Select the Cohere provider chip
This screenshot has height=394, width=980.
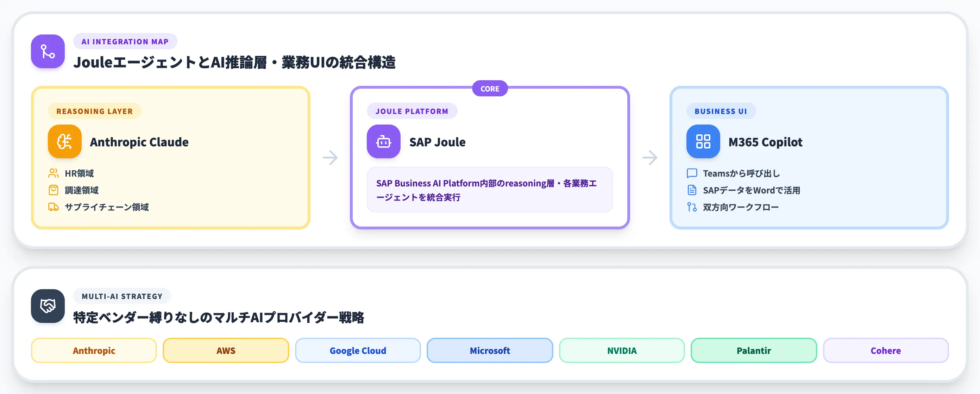tap(886, 350)
